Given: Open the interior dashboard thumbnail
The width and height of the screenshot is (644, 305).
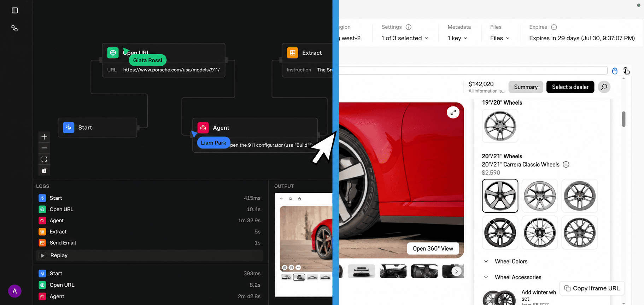Looking at the screenshot, I should coord(393,271).
